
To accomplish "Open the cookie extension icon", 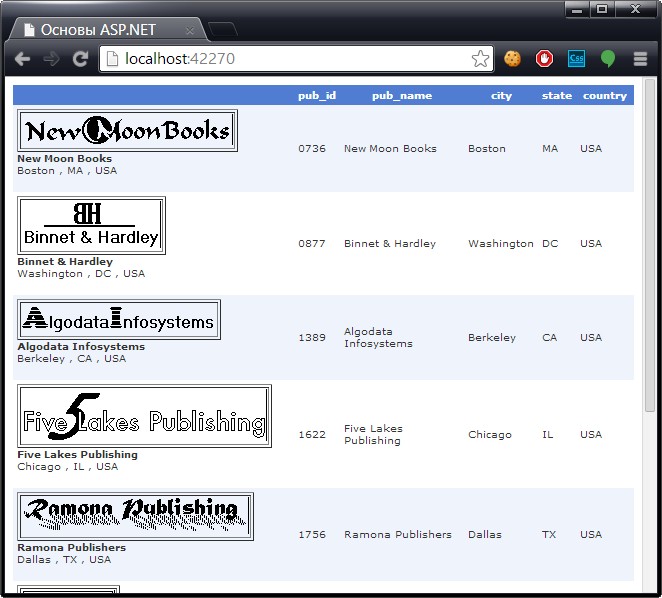I will point(512,59).
